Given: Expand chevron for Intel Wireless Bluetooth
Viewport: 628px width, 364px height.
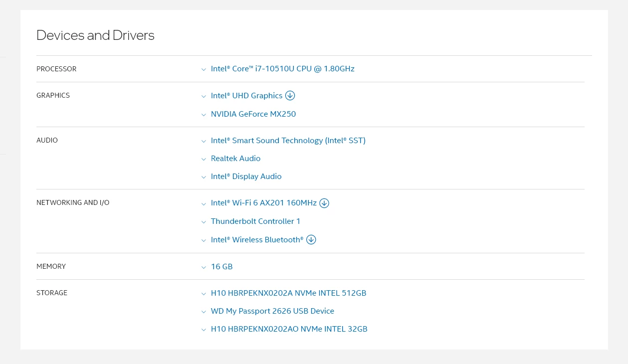Looking at the screenshot, I should click(x=204, y=240).
